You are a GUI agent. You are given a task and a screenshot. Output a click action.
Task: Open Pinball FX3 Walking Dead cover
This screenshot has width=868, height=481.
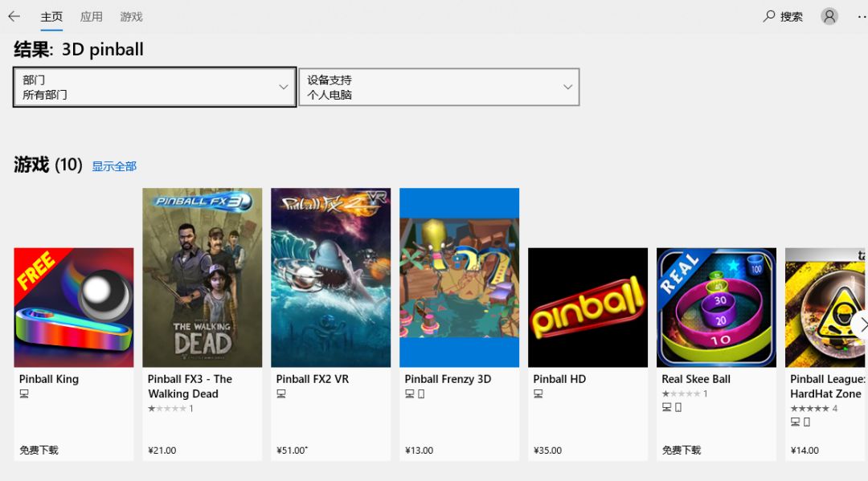[x=202, y=278]
